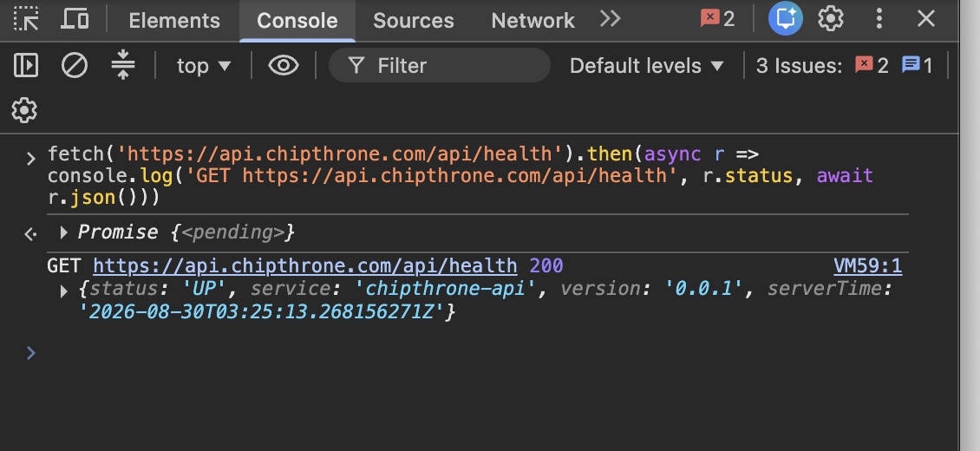Viewport: 980px width, 451px height.
Task: Click the collapse console groups icon
Action: pyautogui.click(x=123, y=65)
